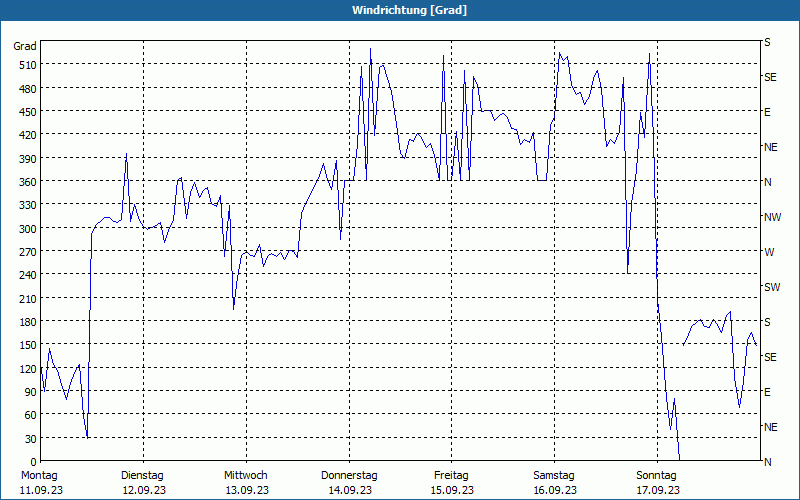This screenshot has height=500, width=800.
Task: Click the 120 value on degree axis
Action: (28, 368)
